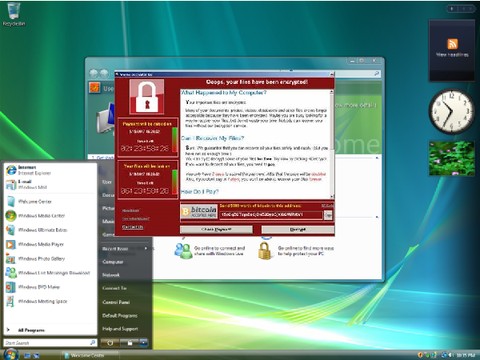Image resolution: width=480 pixels, height=360 pixels.
Task: Click the back button in Welcome Center window
Action: [94, 73]
